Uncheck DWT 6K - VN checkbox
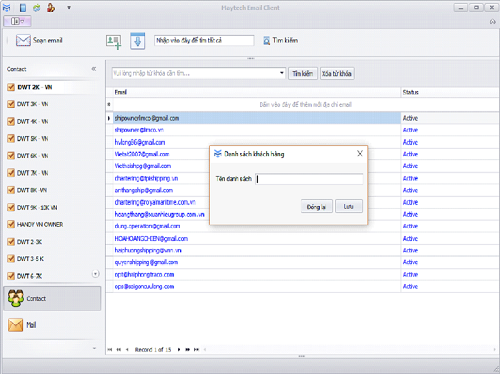Viewport: 500px width, 374px height. [x=11, y=156]
